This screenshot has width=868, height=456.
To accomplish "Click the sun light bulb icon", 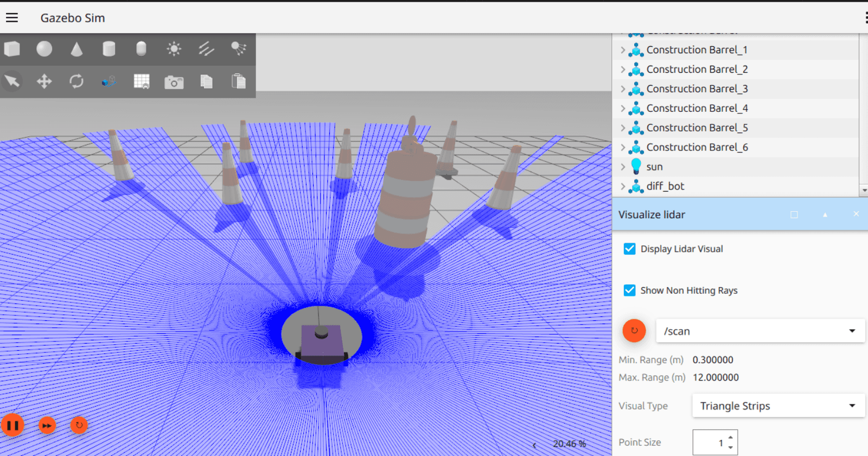I will tap(636, 167).
